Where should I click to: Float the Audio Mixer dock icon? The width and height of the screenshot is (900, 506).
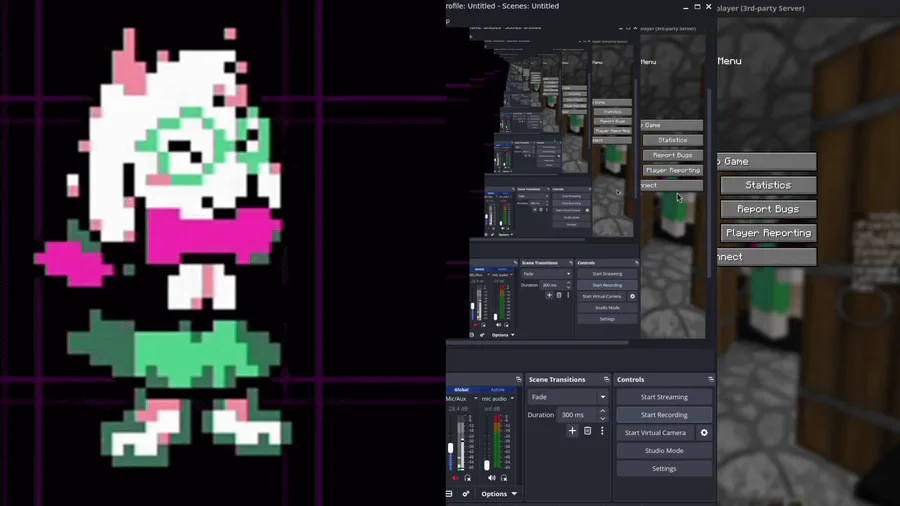tap(518, 379)
